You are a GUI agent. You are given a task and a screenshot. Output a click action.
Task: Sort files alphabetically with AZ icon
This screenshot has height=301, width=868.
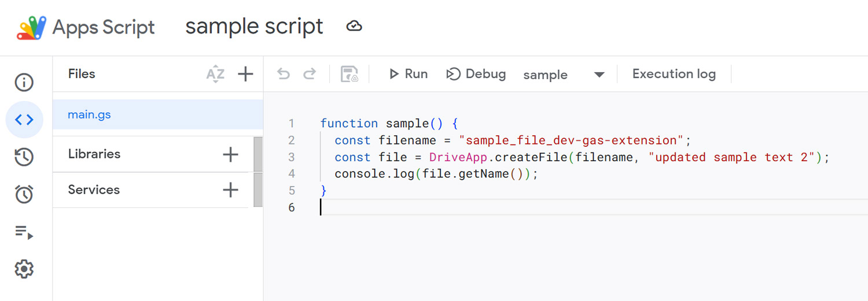(215, 75)
